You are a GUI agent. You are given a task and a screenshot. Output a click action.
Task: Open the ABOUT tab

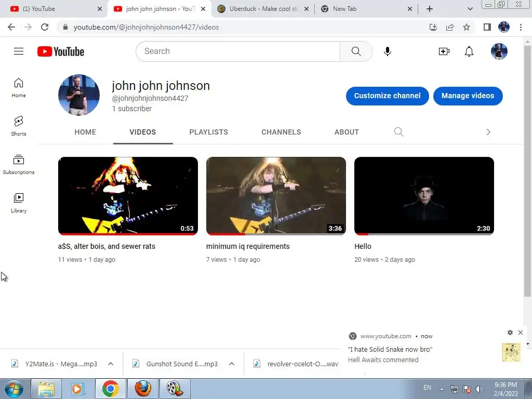[347, 132]
